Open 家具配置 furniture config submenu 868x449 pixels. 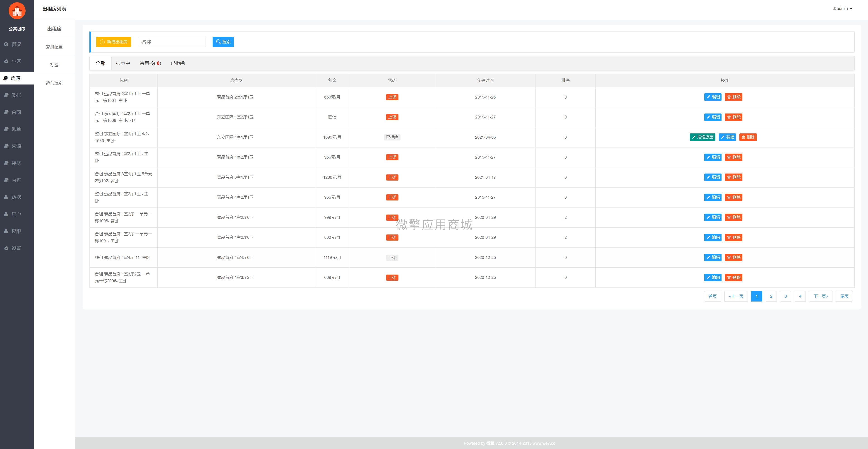54,47
